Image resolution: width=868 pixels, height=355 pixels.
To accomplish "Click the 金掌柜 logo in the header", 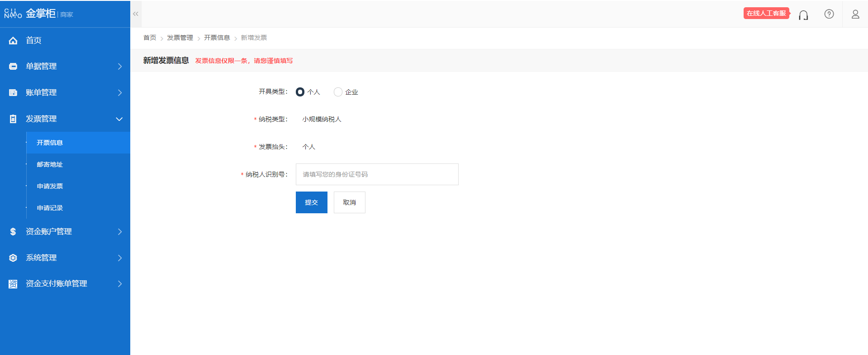I will point(38,14).
